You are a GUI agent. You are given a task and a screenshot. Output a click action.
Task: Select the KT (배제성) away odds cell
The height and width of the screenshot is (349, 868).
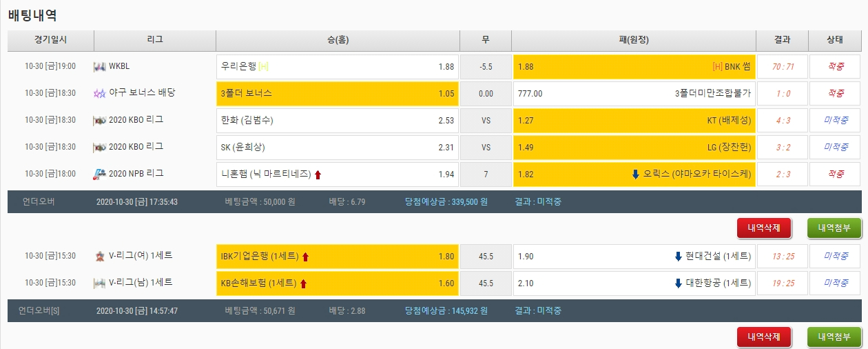coord(634,121)
